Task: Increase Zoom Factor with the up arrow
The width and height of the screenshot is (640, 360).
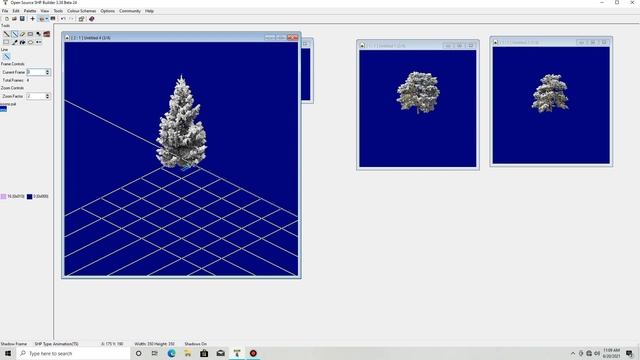Action: pyautogui.click(x=47, y=95)
